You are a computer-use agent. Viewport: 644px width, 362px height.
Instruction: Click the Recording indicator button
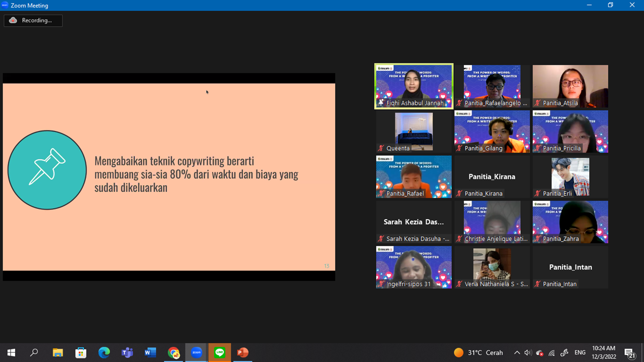click(33, 20)
